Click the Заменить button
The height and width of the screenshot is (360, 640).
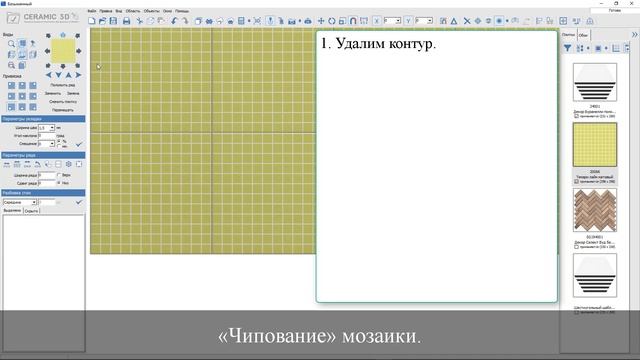pyautogui.click(x=53, y=93)
